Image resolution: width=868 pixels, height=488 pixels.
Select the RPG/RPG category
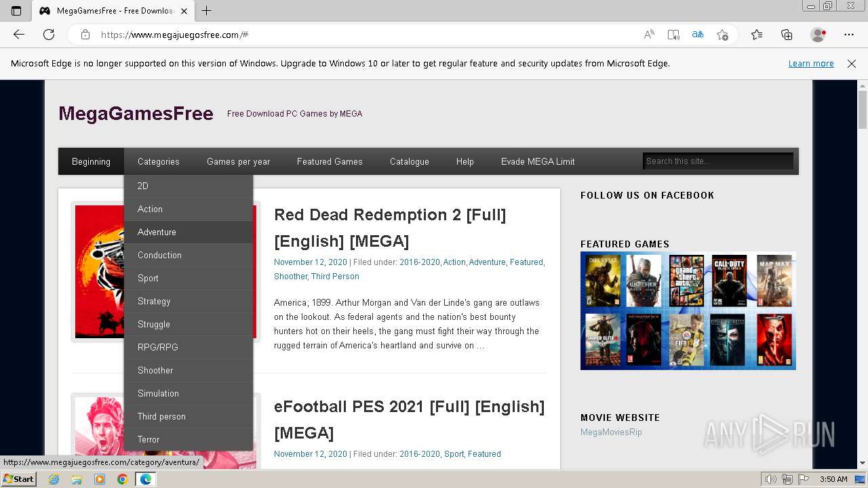[x=189, y=347]
